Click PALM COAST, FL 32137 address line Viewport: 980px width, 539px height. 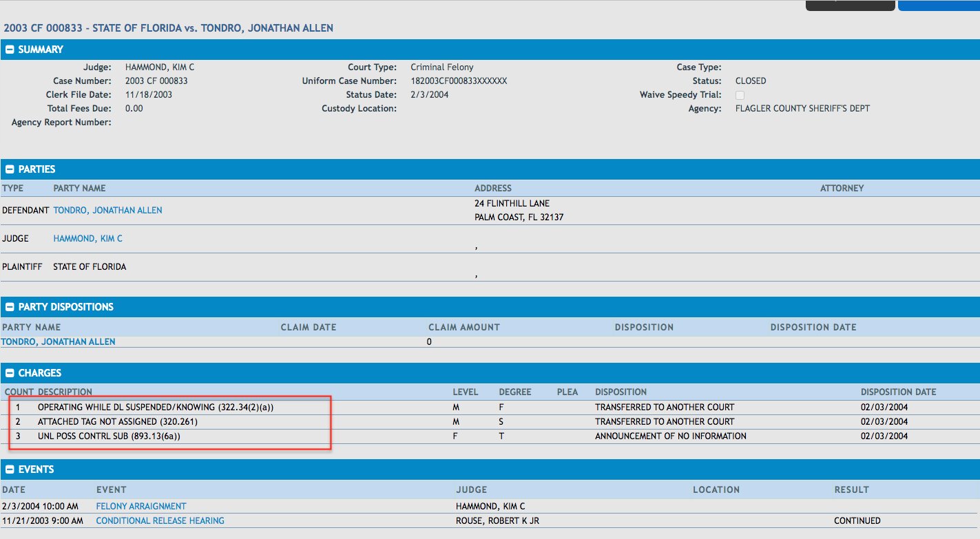(x=519, y=217)
